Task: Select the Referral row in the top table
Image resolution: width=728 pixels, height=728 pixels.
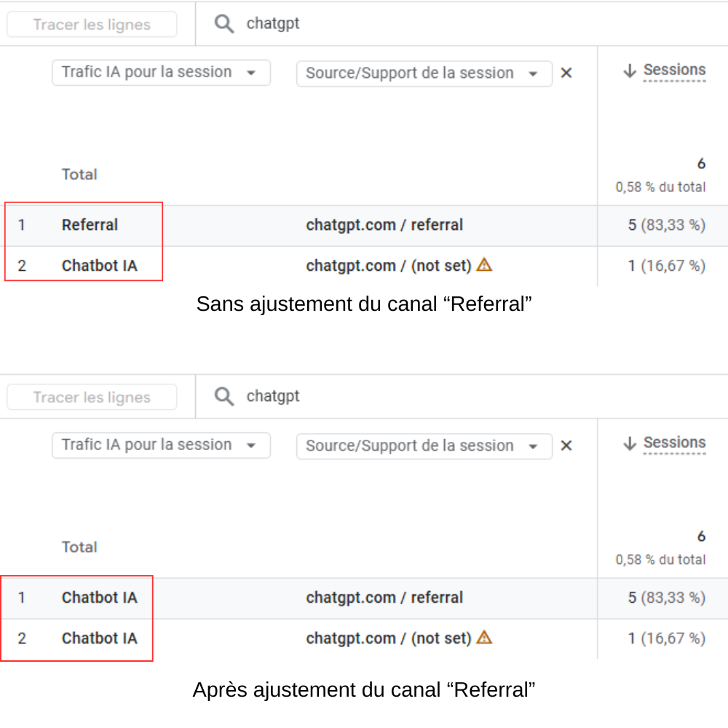Action: pyautogui.click(x=90, y=225)
